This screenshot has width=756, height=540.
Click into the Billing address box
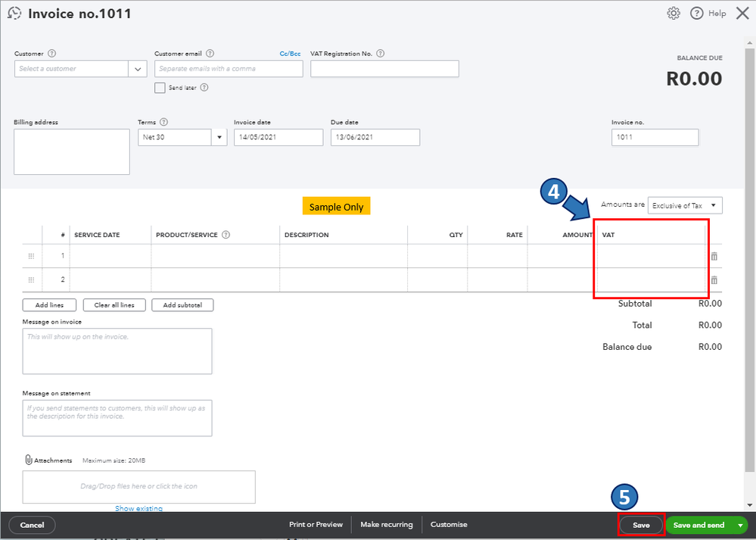(x=72, y=152)
